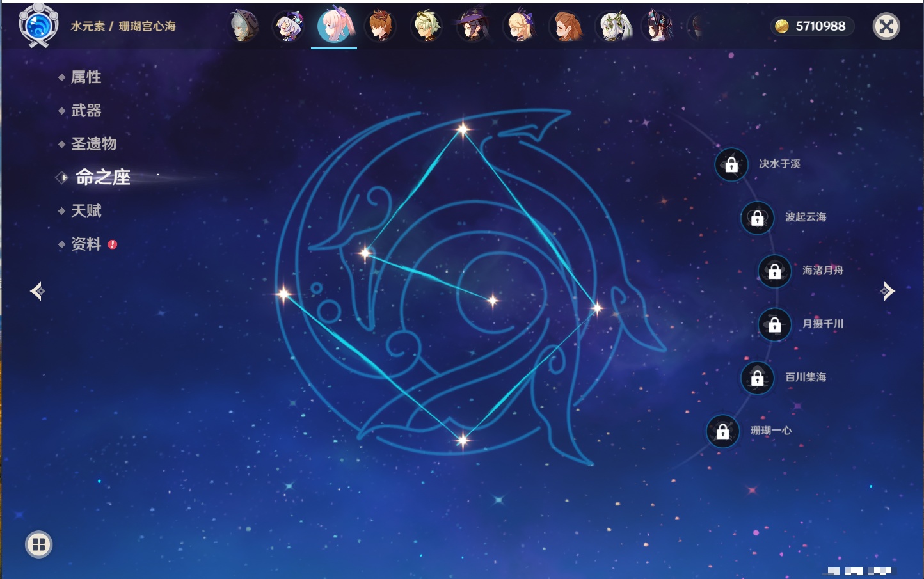This screenshot has height=579, width=924.
Task: Choose the brown braided-hair character avatar
Action: (566, 26)
